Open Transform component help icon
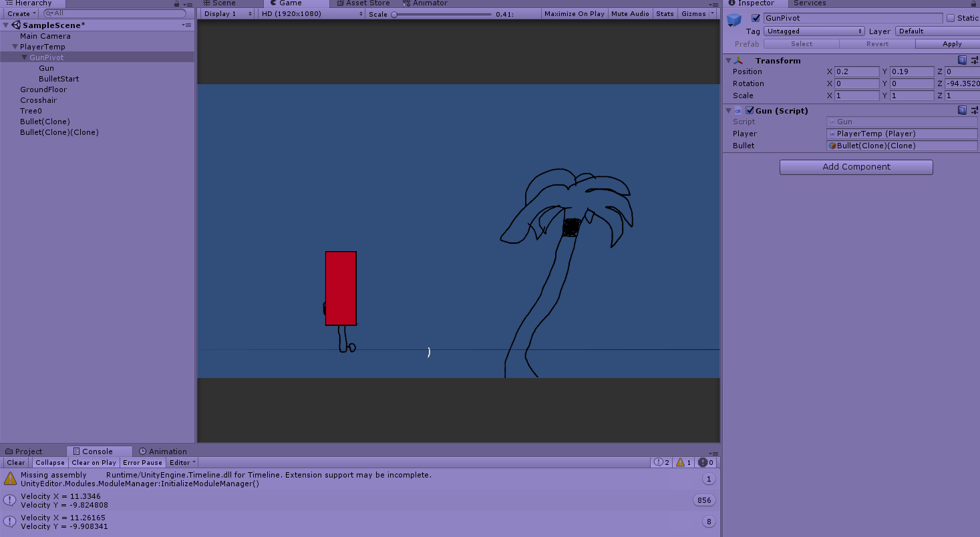This screenshot has width=980, height=537. [x=962, y=60]
